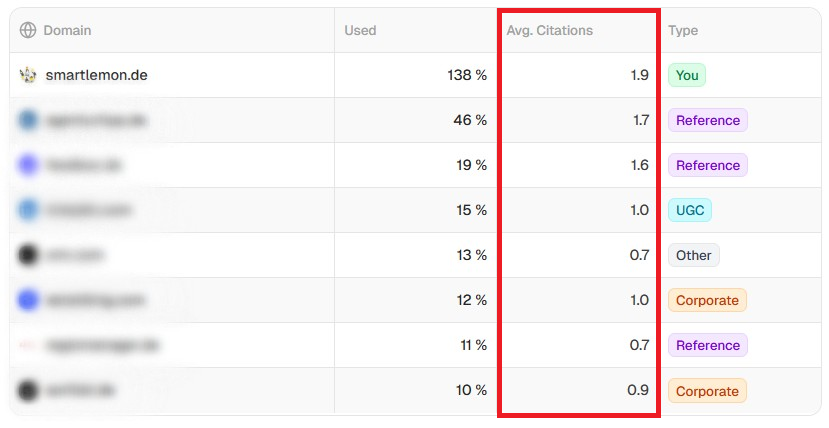The width and height of the screenshot is (829, 428).
Task: Click the blue favicon in the UGC row
Action: (x=28, y=210)
